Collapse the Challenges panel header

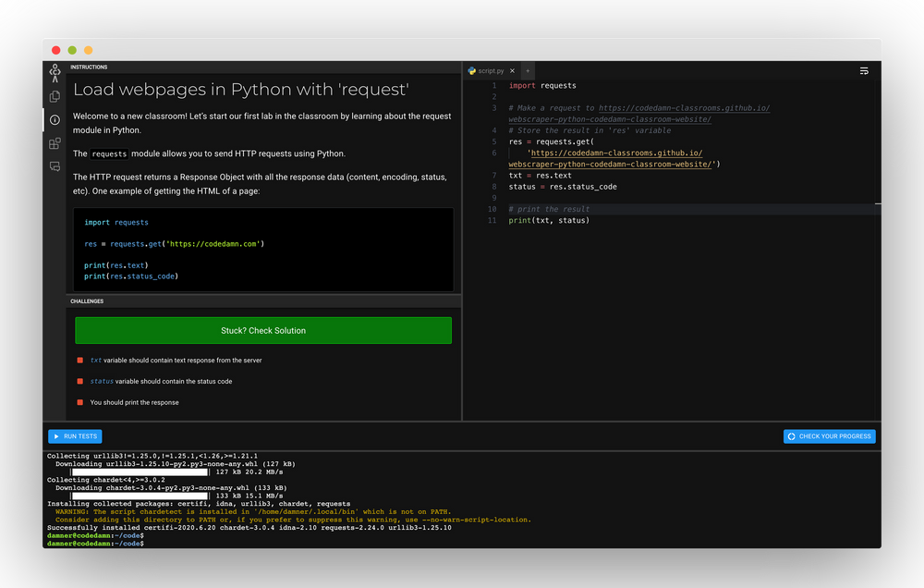coord(88,301)
